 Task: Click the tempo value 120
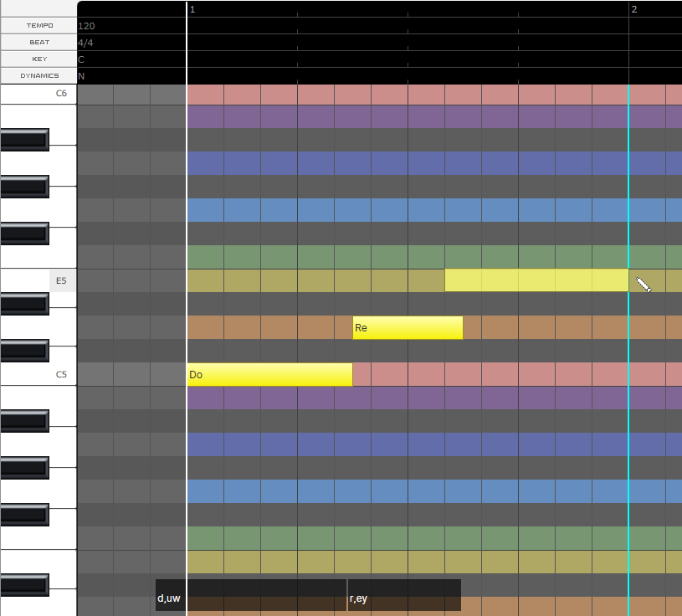coord(86,26)
